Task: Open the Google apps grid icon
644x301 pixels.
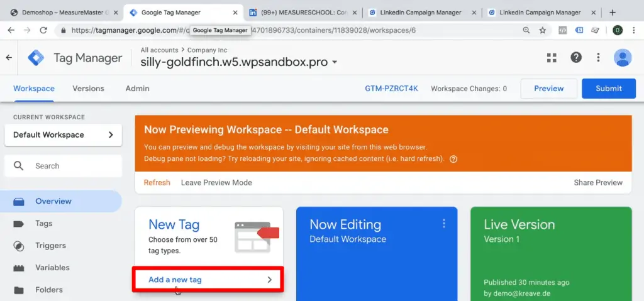Action: pos(552,57)
